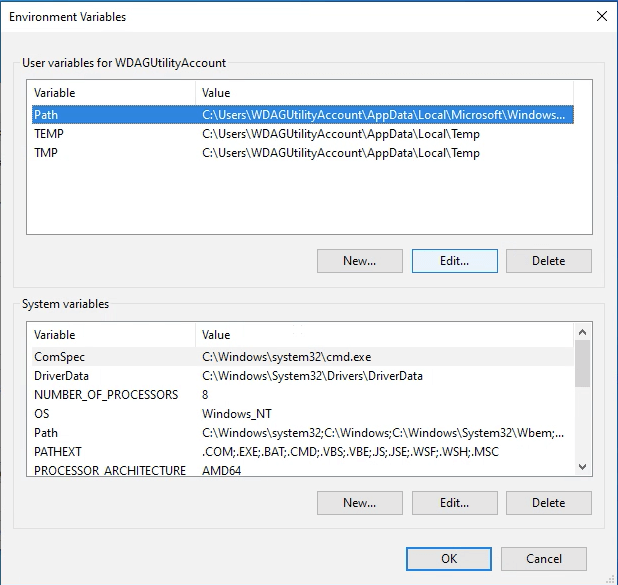Confirm changes with OK button
Image resolution: width=618 pixels, height=585 pixels.
[449, 559]
